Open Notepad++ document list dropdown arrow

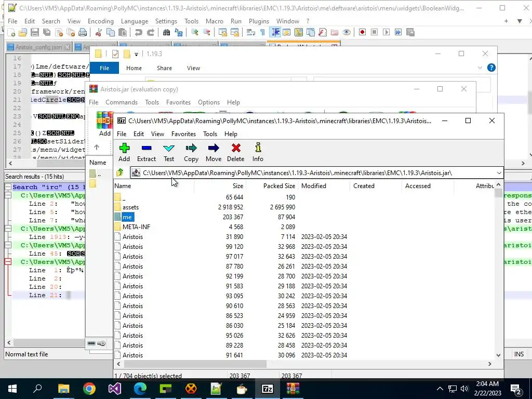click(520, 21)
